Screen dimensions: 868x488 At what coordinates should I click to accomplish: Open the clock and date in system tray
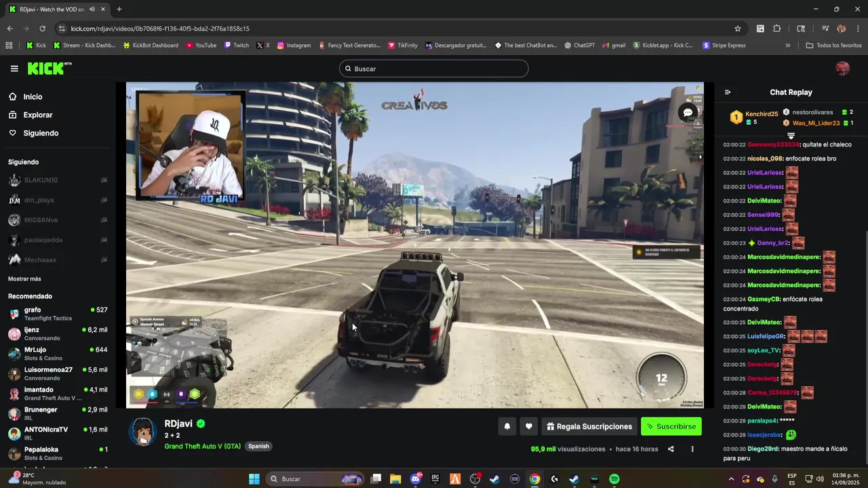(844, 479)
